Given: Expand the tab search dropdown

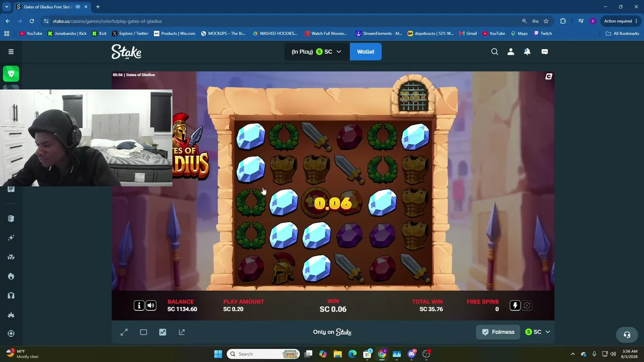Looking at the screenshot, I should 7,7.
